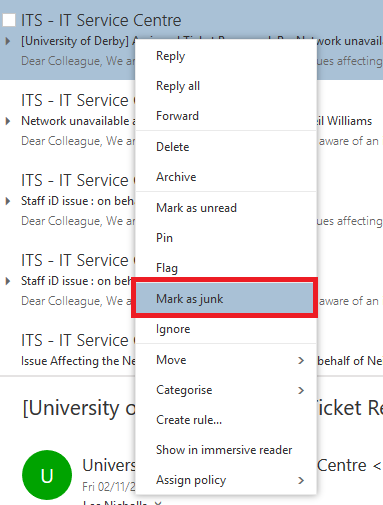Image resolution: width=383 pixels, height=505 pixels.
Task: Expand the [University of Derby] conversation thread
Action: coord(8,41)
